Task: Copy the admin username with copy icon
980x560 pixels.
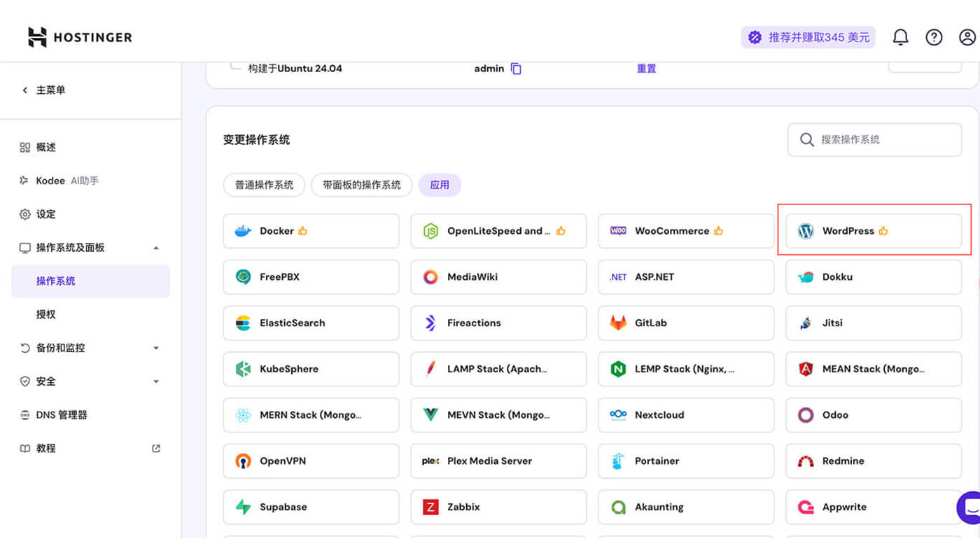Action: tap(516, 69)
